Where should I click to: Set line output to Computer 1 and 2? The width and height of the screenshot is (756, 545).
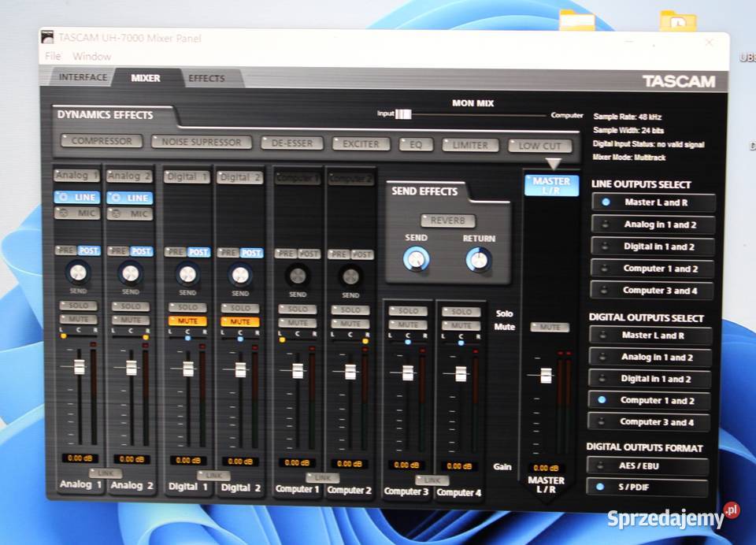click(x=652, y=269)
